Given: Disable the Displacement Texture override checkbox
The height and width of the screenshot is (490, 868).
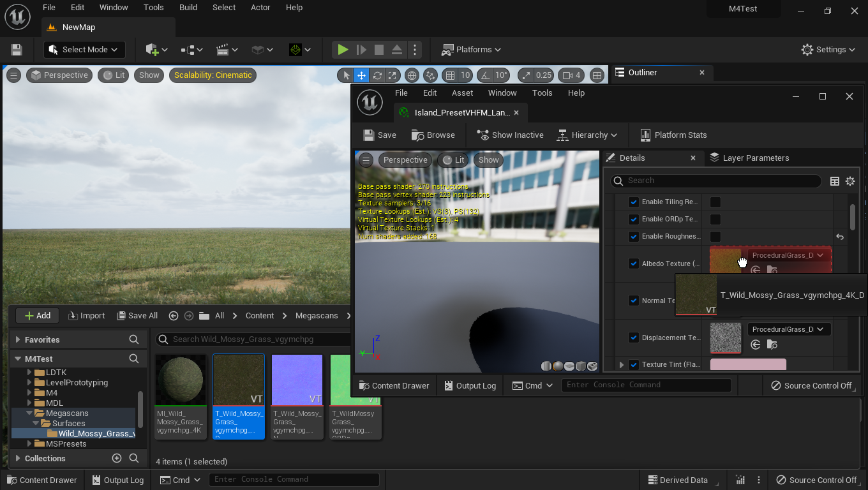Looking at the screenshot, I should 634,338.
